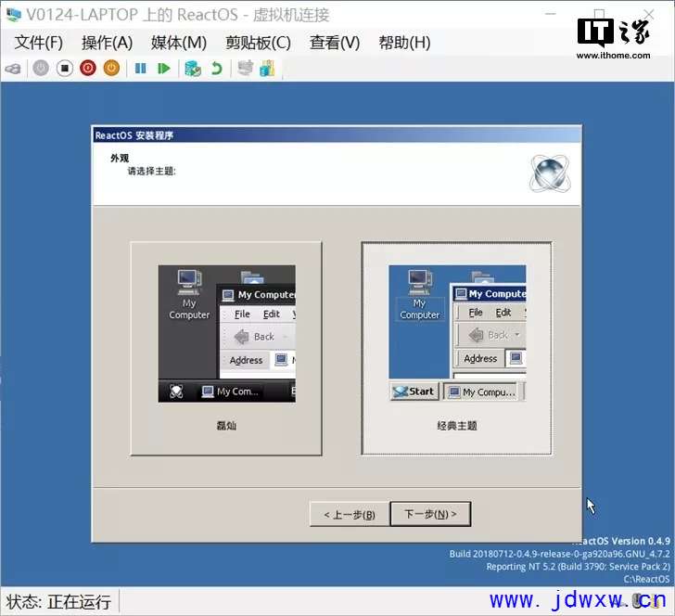The width and height of the screenshot is (675, 616).
Task: Click the Turn Off stop-square icon
Action: click(65, 68)
